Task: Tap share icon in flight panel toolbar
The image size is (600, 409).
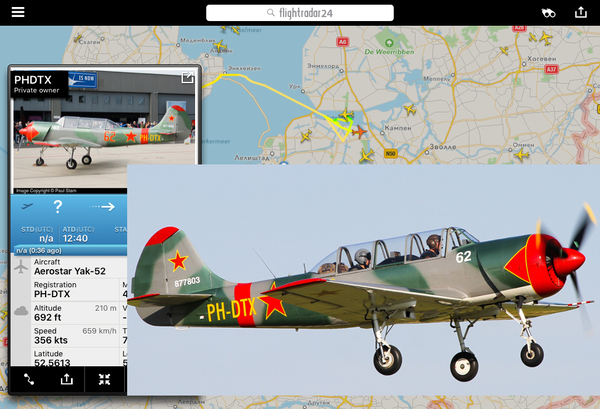Action: (67, 379)
